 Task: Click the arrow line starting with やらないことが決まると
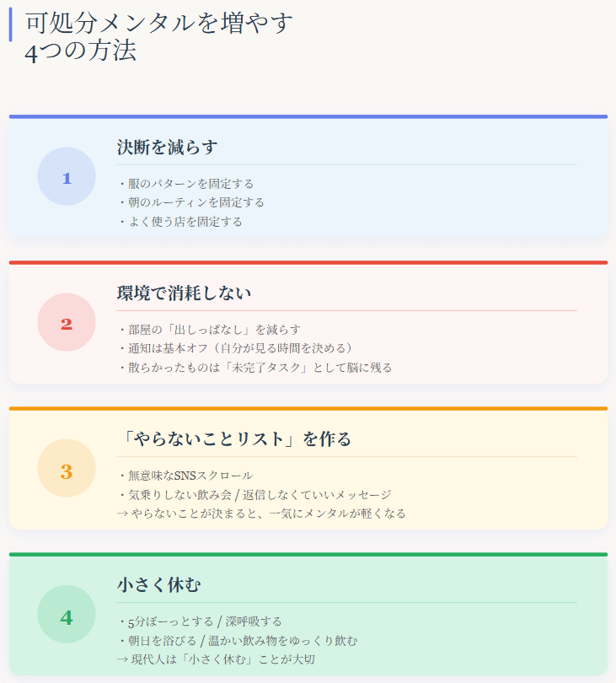(x=261, y=514)
